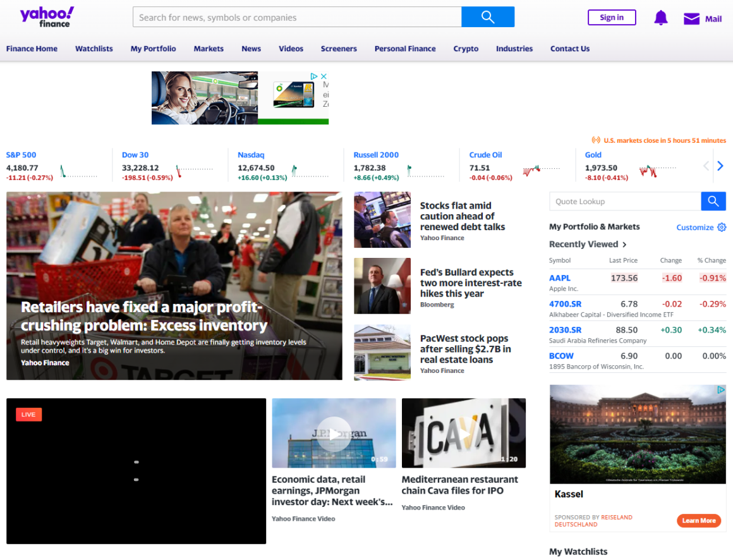Viewport: 733px width, 560px height.
Task: Focus the Quote Lookup input field
Action: [x=624, y=202]
